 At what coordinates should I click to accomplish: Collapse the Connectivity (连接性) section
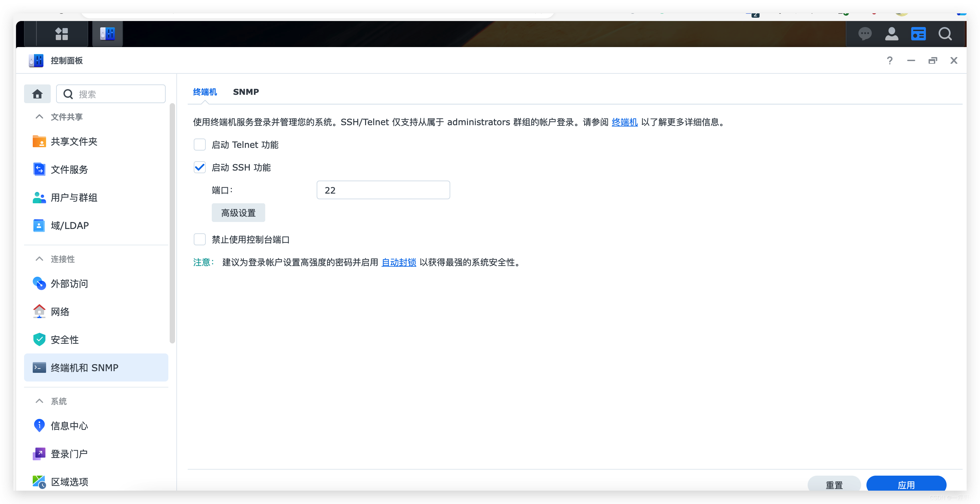(x=39, y=259)
